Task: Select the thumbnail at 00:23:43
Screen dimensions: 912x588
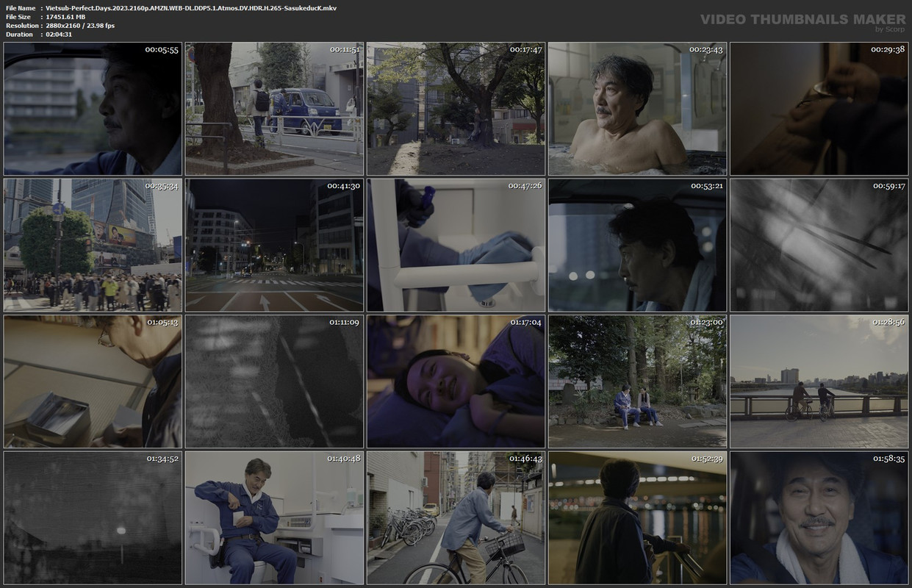Action: point(637,109)
